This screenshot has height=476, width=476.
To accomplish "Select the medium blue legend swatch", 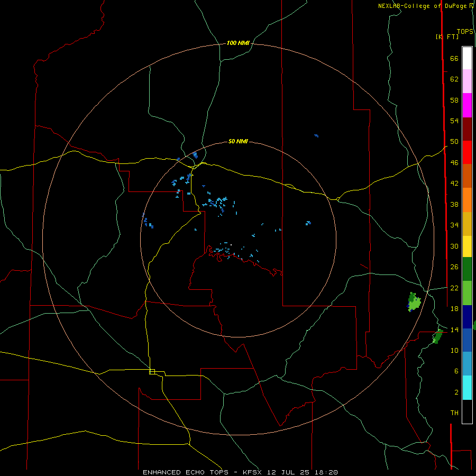I will [x=467, y=340].
